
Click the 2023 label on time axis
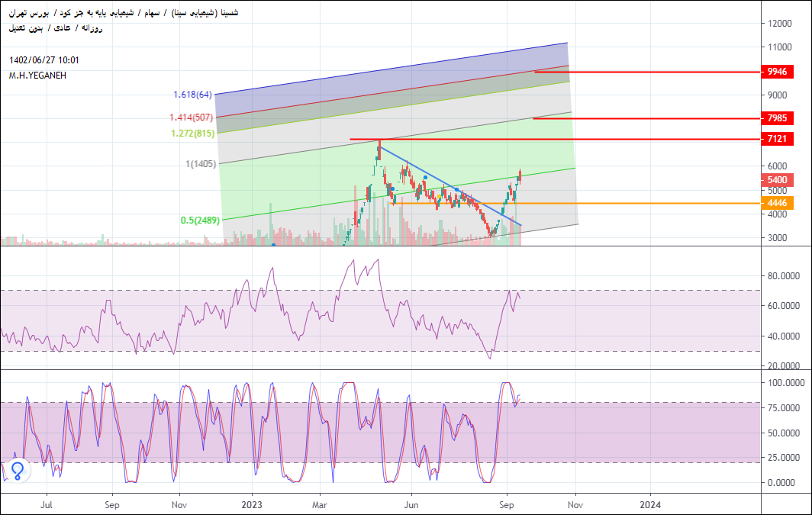(251, 504)
